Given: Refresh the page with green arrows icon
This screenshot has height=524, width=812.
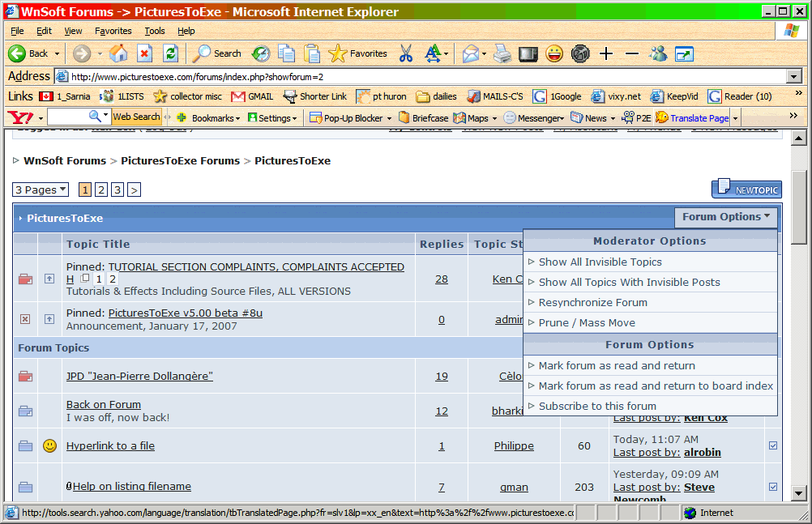Looking at the screenshot, I should [x=171, y=53].
